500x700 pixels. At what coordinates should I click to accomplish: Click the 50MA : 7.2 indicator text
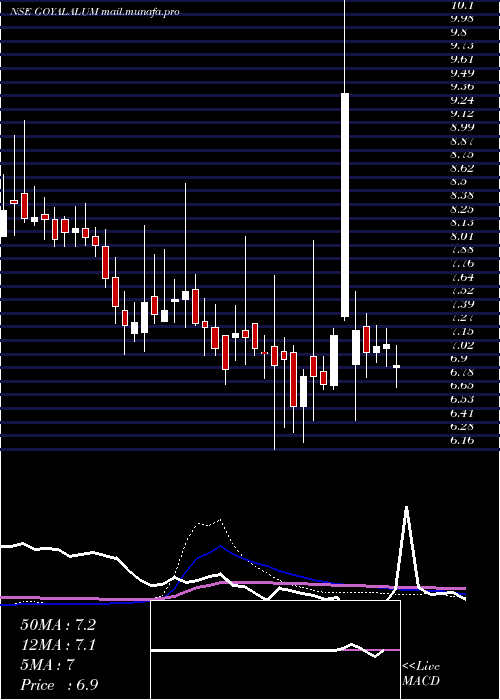point(58,625)
